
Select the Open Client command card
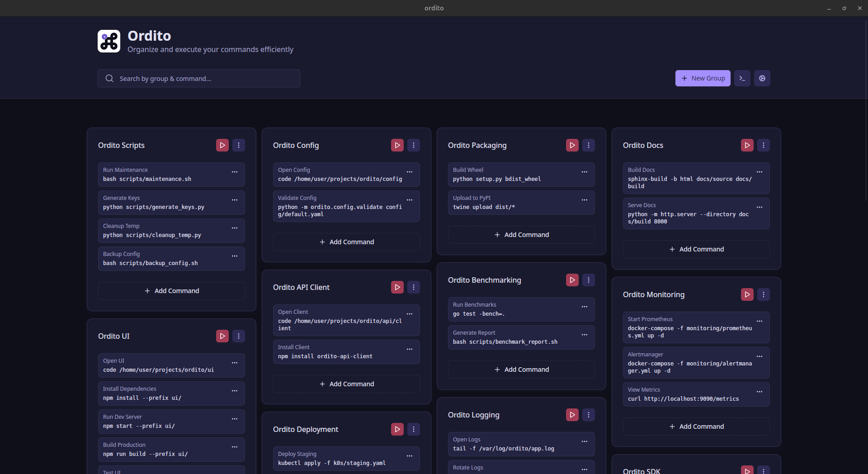click(346, 320)
